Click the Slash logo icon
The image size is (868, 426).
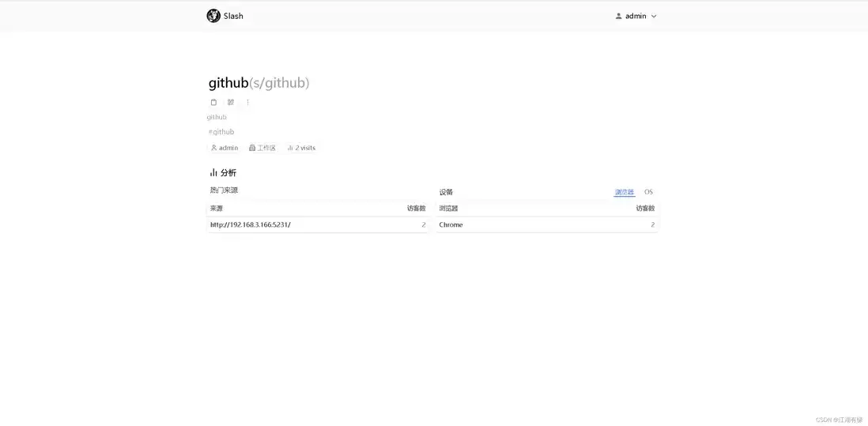[213, 16]
